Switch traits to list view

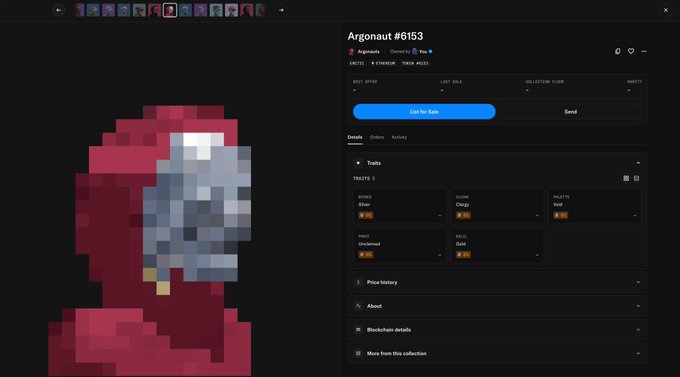[636, 178]
